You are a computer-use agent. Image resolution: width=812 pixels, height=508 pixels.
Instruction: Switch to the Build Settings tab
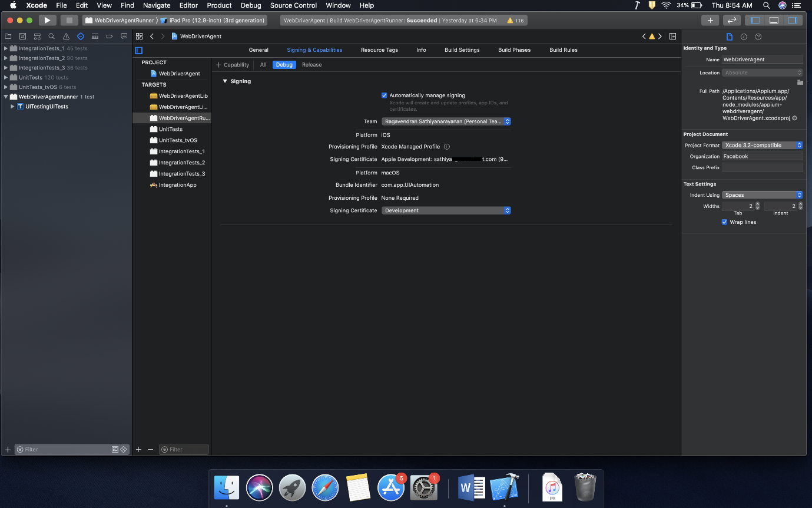tap(462, 50)
